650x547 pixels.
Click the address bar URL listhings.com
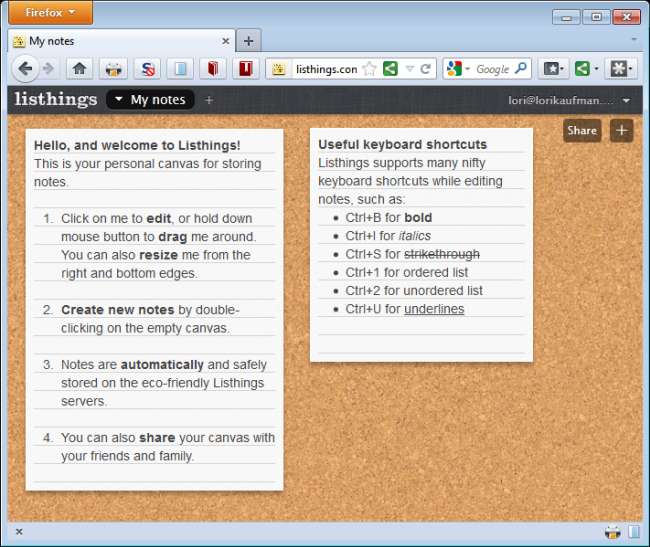coord(327,69)
